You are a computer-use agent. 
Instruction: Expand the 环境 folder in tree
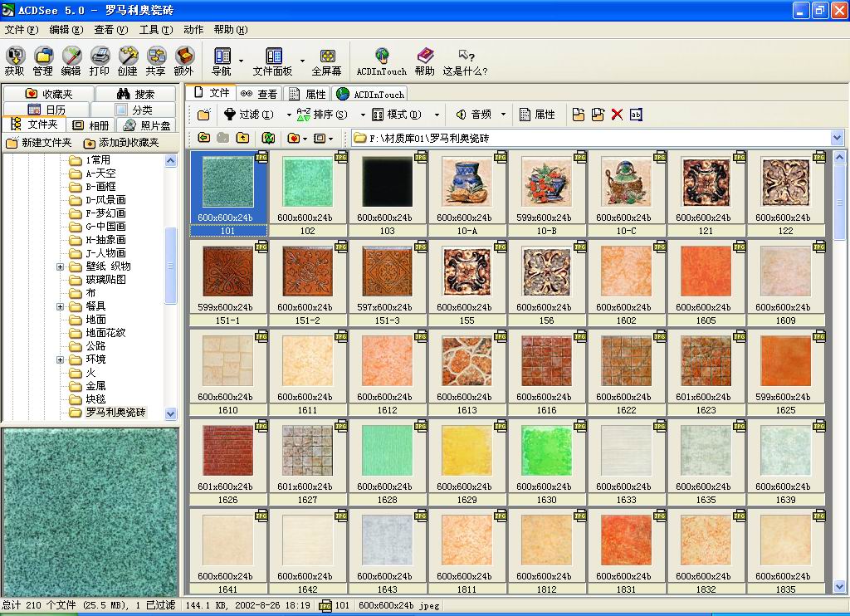61,359
